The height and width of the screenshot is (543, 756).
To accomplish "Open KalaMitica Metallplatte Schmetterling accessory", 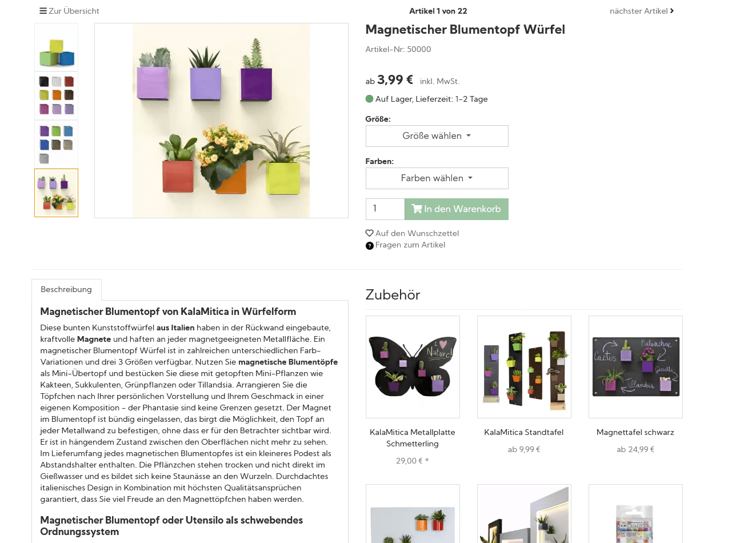I will (x=412, y=438).
